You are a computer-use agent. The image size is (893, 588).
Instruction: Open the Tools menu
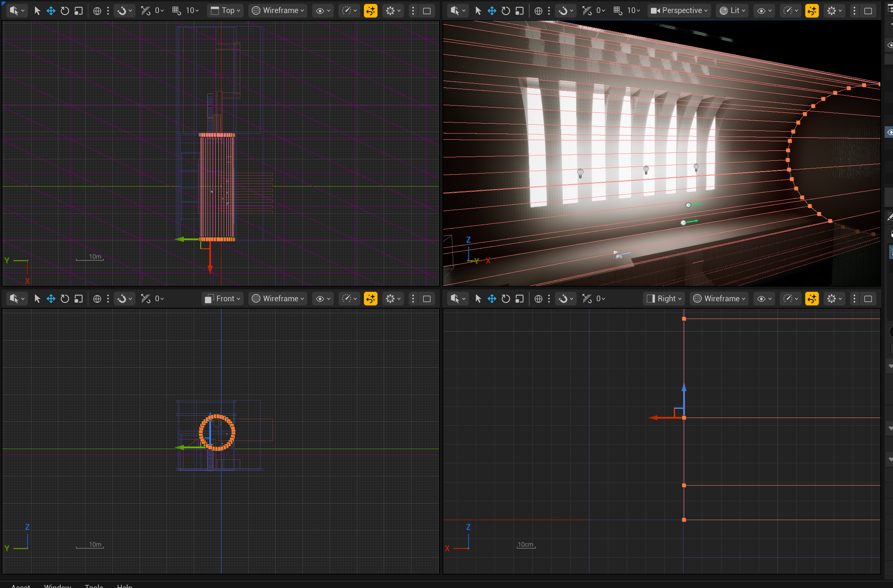coord(94,585)
